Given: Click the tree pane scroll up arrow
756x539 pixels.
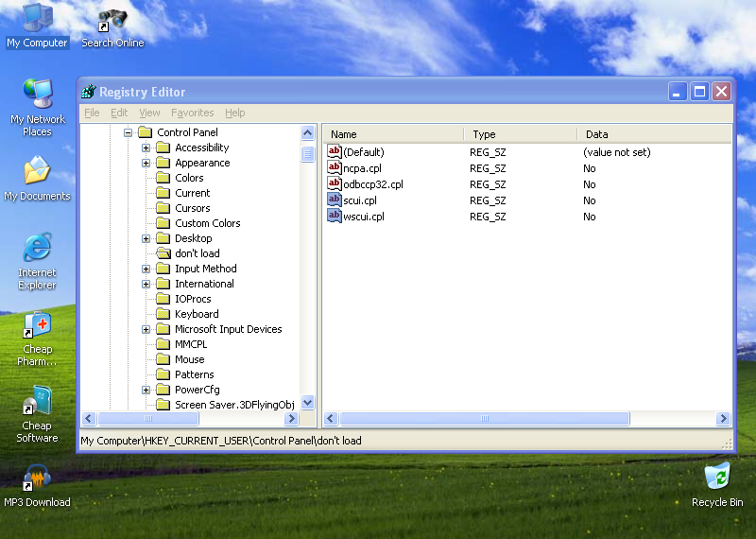Looking at the screenshot, I should 308,132.
